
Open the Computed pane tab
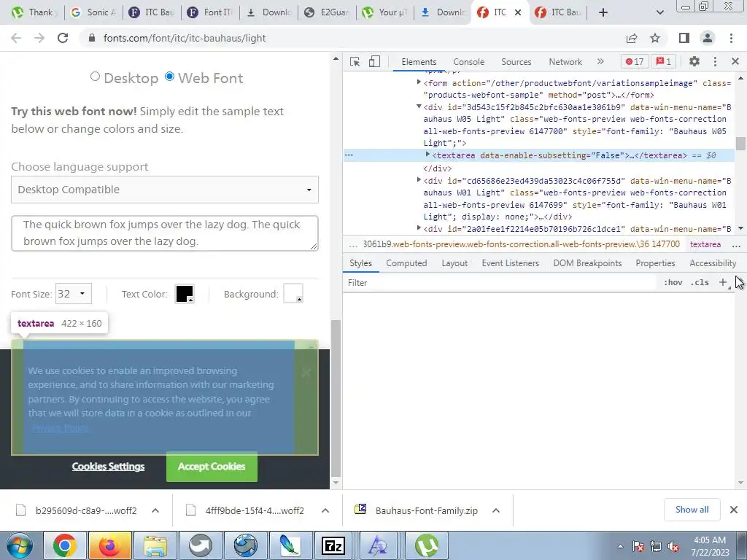406,263
